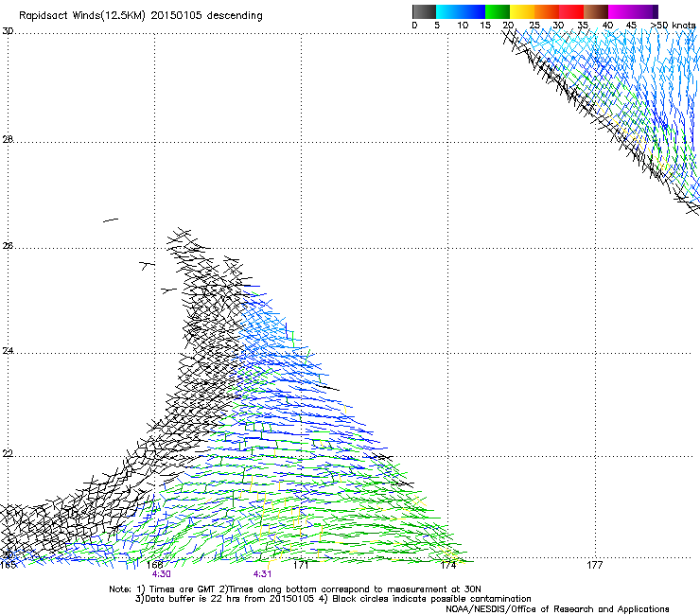Select the cyan-to-blue 5-15 knots gradient swatch
The image size is (700, 615).
461,11
